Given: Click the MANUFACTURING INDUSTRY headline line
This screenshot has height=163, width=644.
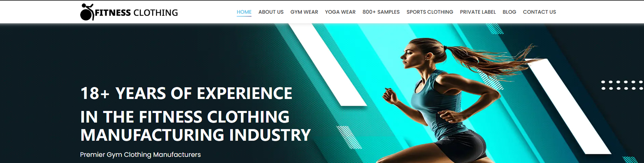Looking at the screenshot, I should (195, 135).
